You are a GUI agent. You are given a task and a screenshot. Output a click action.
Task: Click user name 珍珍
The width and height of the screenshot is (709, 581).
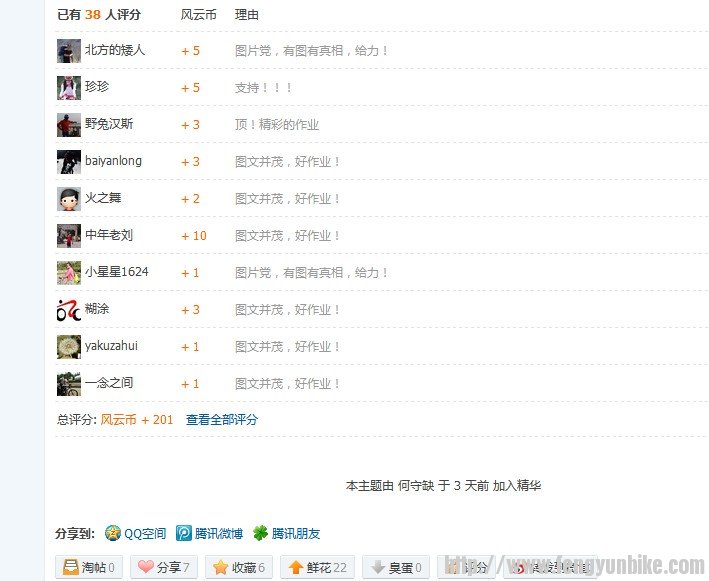tap(97, 86)
